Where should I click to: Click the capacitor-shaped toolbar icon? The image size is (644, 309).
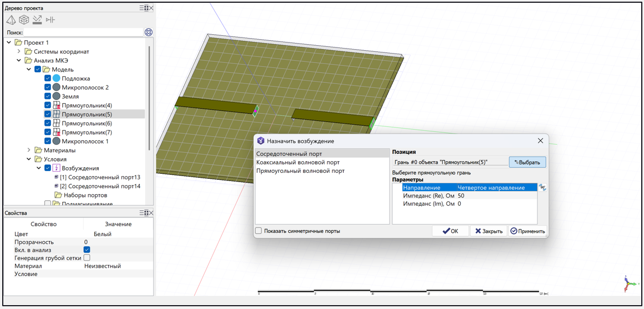coord(50,20)
